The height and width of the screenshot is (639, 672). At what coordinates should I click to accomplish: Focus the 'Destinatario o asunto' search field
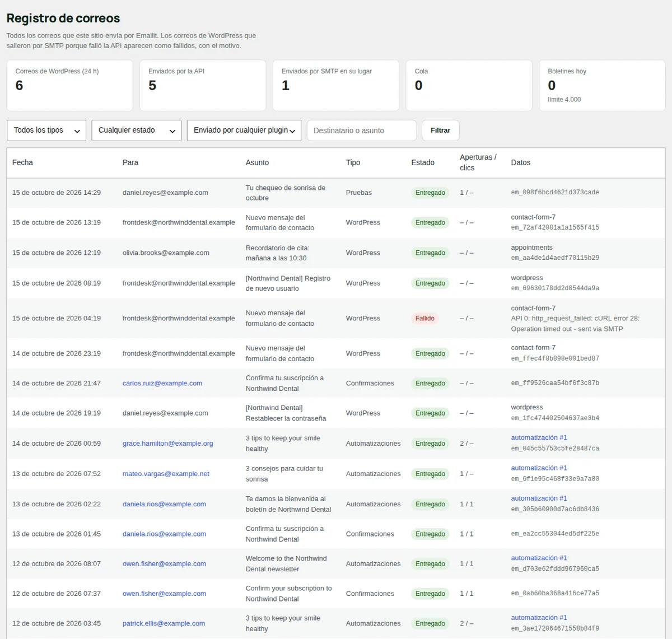362,130
